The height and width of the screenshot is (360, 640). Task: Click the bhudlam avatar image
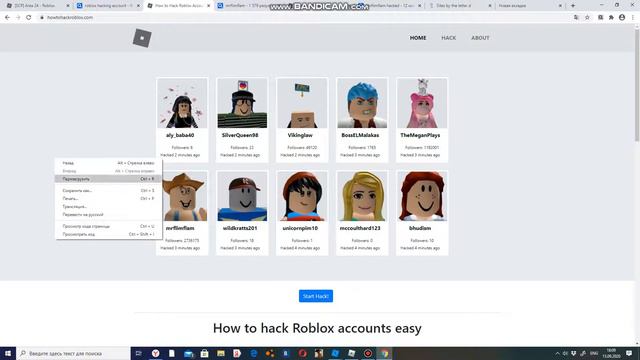click(422, 196)
